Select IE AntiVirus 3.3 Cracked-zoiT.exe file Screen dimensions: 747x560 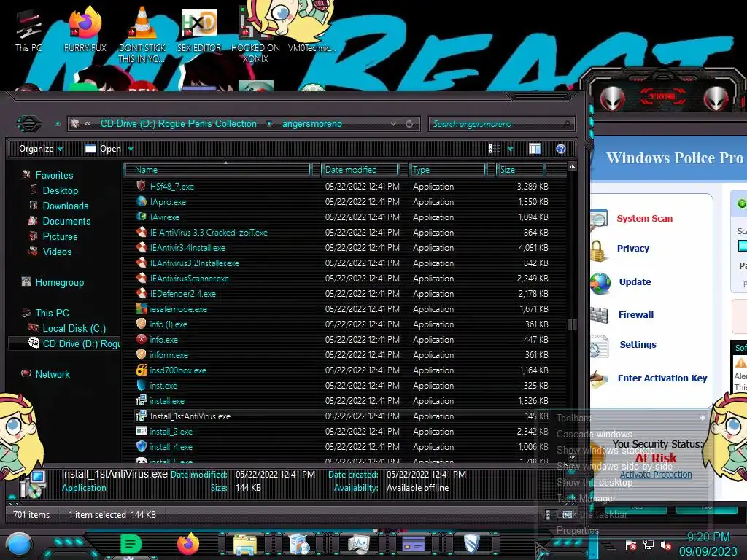point(209,233)
